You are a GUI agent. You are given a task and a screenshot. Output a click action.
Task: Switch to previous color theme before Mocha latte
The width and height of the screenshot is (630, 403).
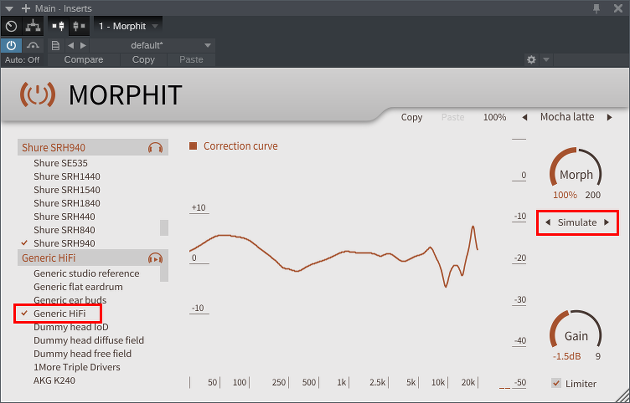pos(524,117)
